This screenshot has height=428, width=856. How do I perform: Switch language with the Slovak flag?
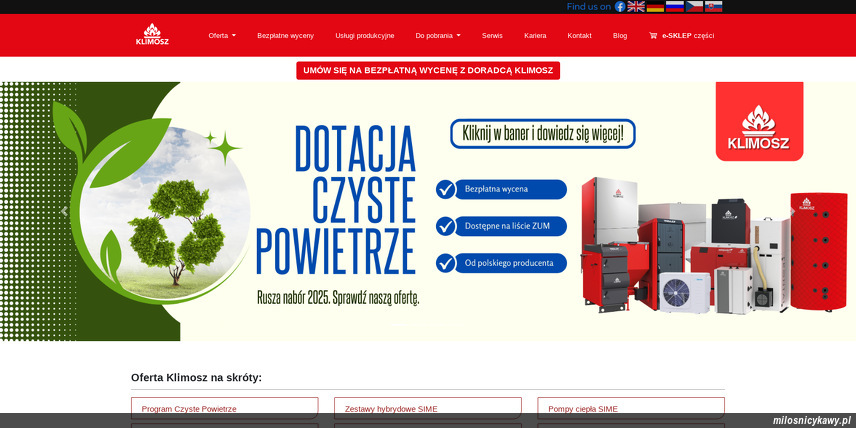pos(714,7)
